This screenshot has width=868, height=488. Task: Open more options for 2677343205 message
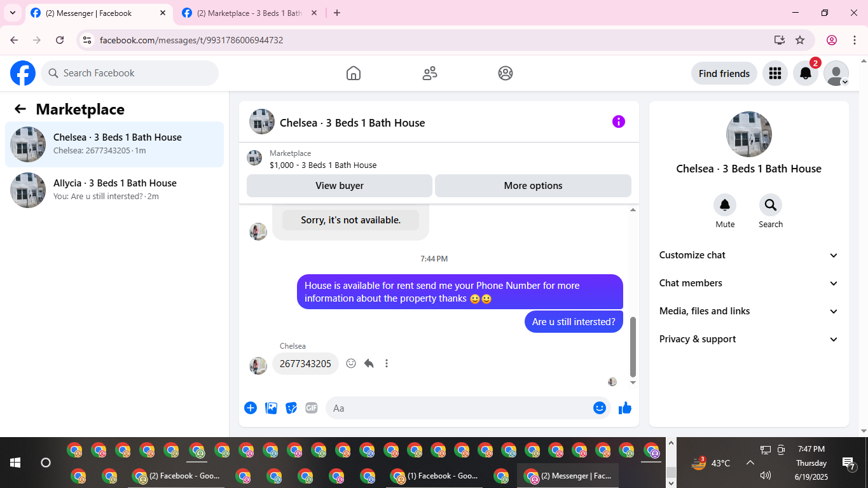pos(387,363)
